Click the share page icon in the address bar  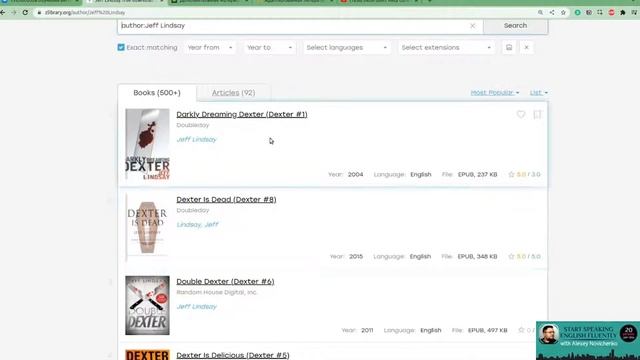click(552, 13)
